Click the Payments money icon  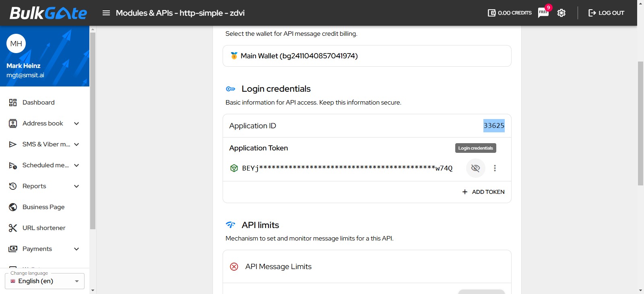click(13, 249)
